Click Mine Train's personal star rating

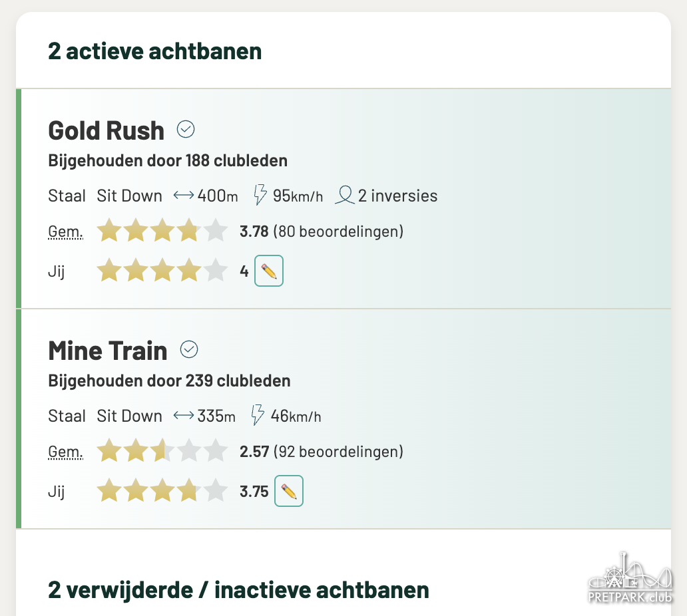162,492
